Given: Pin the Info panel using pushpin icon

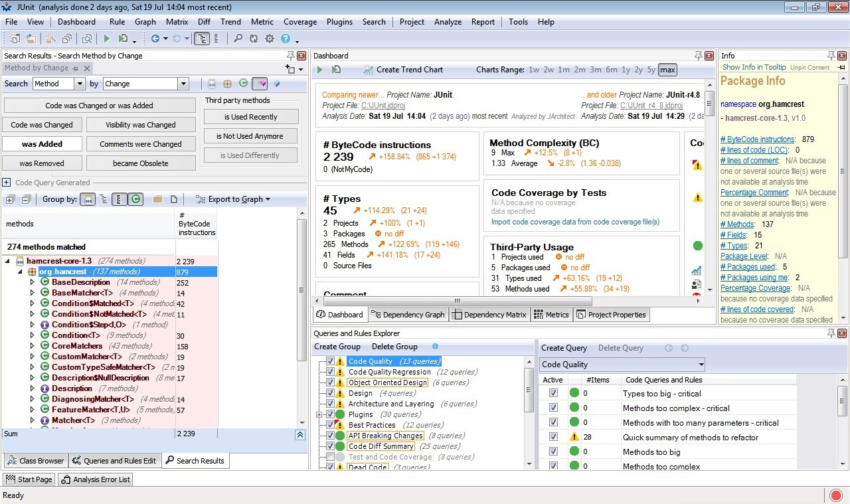Looking at the screenshot, I should click(x=831, y=56).
